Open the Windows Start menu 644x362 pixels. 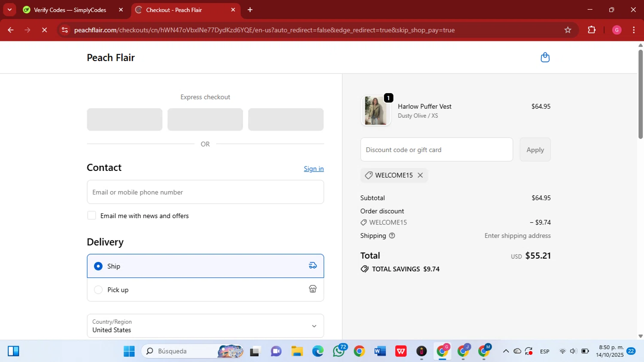coord(129,351)
